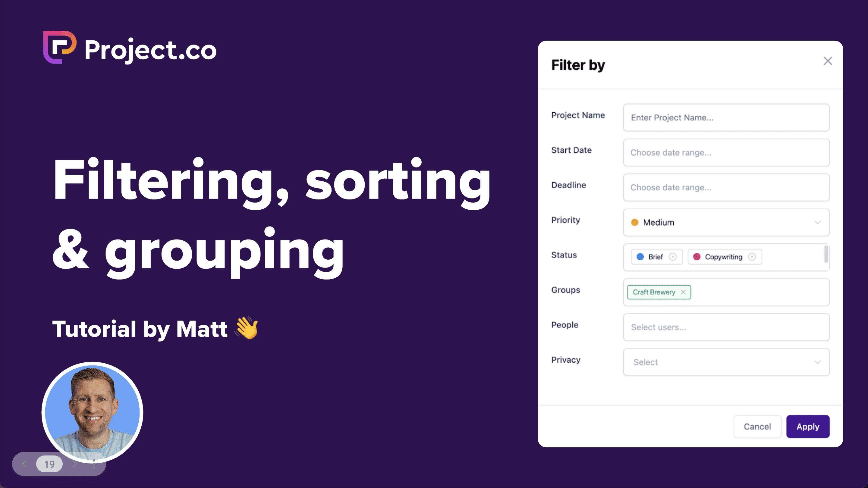Click the Apply button
868x488 pixels.
click(x=807, y=427)
